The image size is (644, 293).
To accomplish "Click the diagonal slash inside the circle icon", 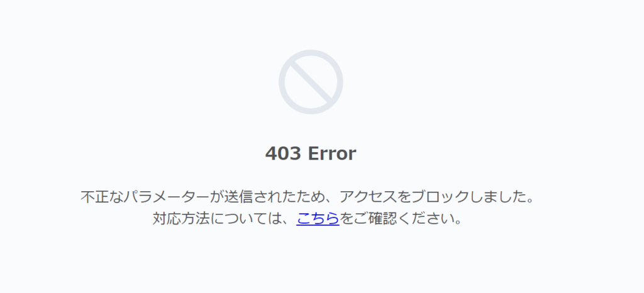I will click(x=311, y=82).
